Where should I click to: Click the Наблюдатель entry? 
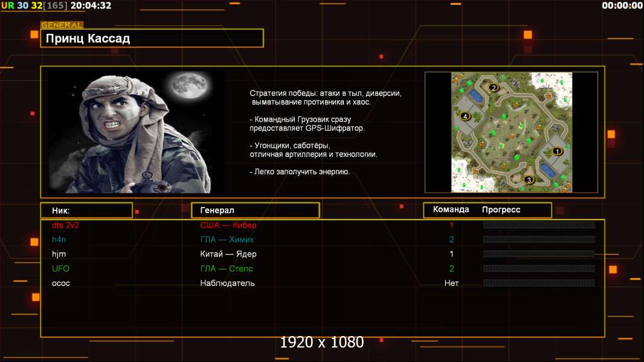[x=227, y=284]
